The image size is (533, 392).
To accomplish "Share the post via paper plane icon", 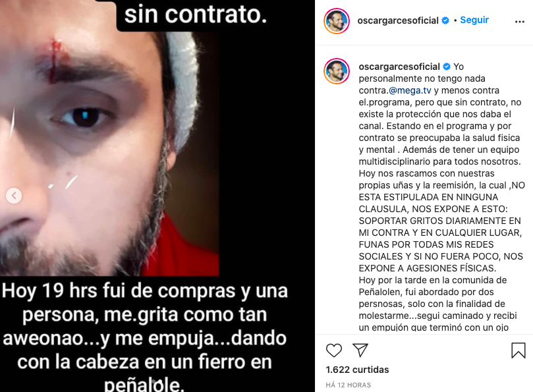I will [x=360, y=350].
